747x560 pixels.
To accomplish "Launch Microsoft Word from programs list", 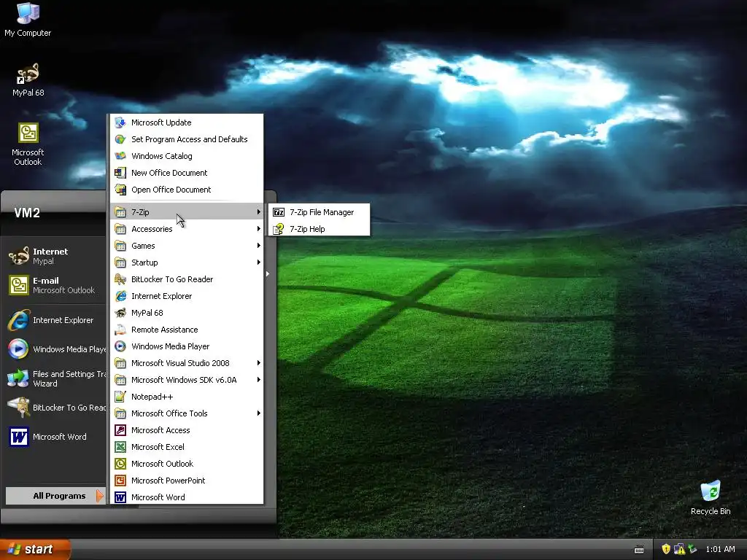I will 187,497.
